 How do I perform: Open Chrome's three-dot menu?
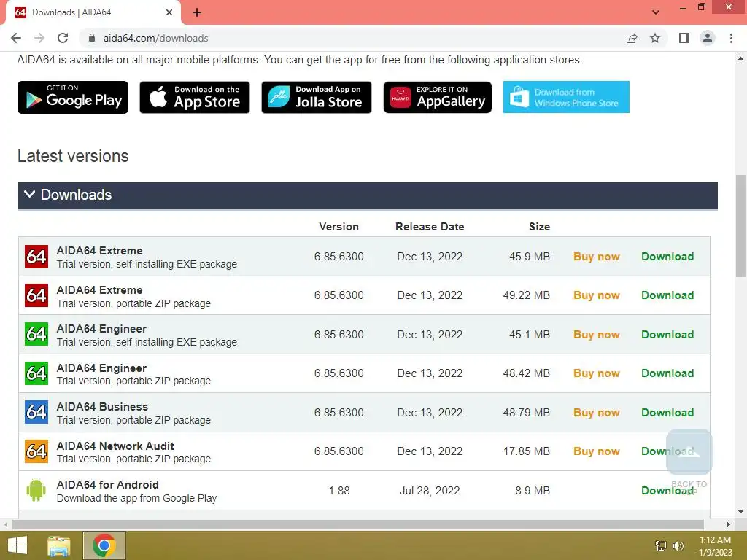tap(731, 38)
